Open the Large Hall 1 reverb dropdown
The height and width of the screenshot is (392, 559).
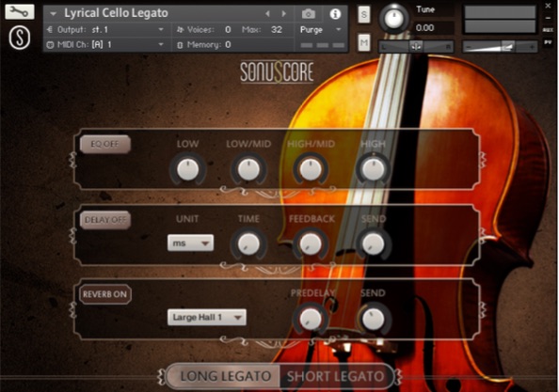coord(207,317)
